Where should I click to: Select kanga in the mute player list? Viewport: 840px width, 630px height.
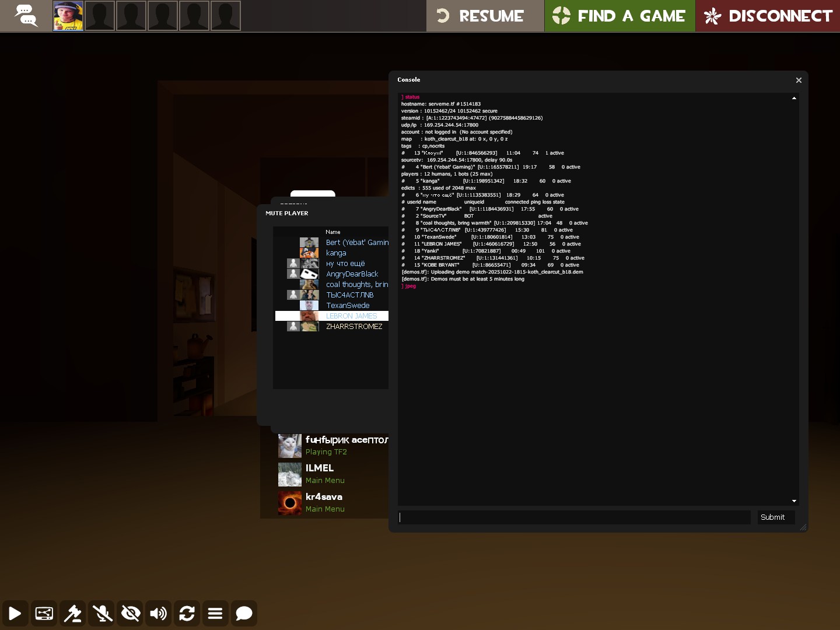(336, 253)
